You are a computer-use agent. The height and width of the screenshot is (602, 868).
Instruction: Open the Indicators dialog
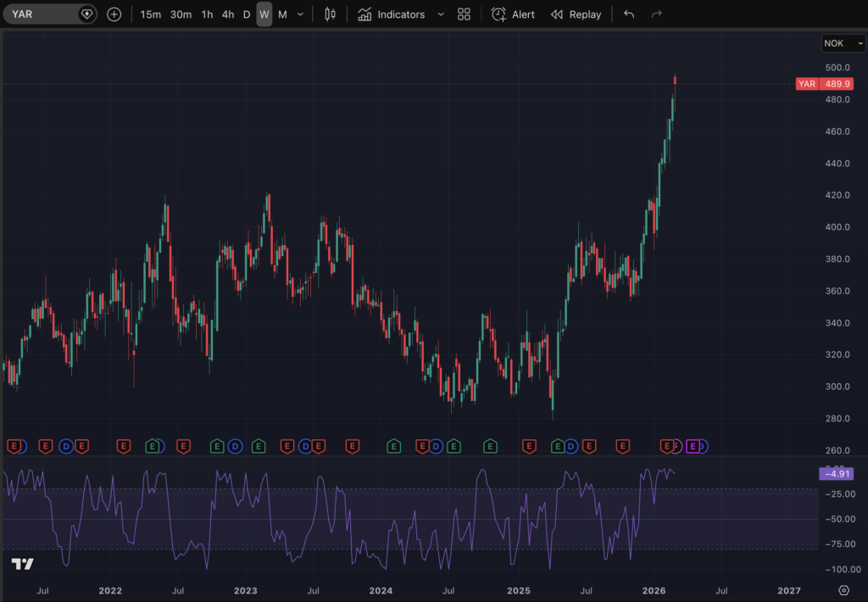click(392, 14)
